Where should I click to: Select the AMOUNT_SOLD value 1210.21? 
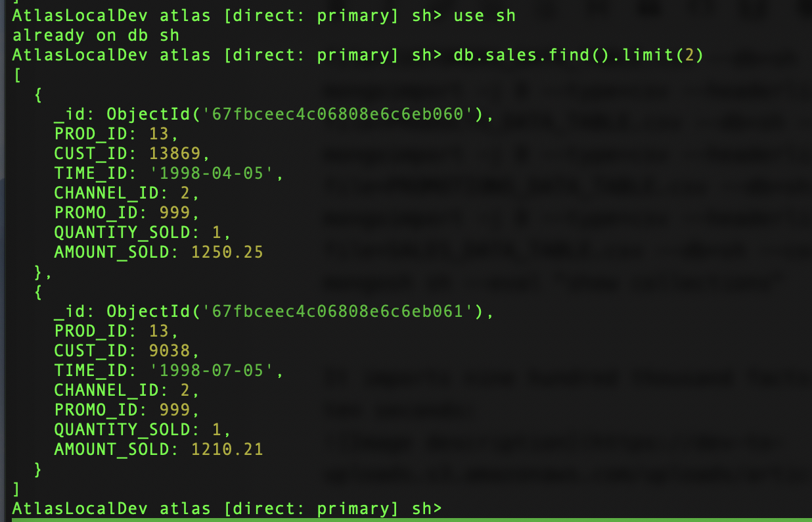coord(227,449)
